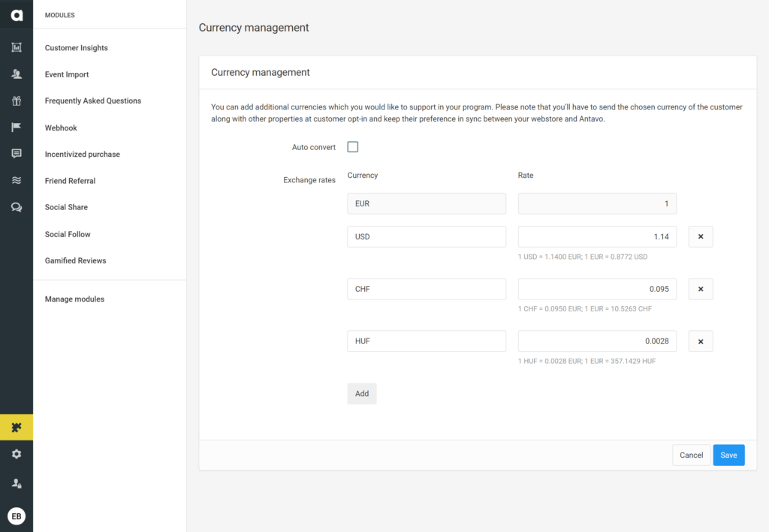Save the currency settings
Image resolution: width=769 pixels, height=532 pixels.
728,455
